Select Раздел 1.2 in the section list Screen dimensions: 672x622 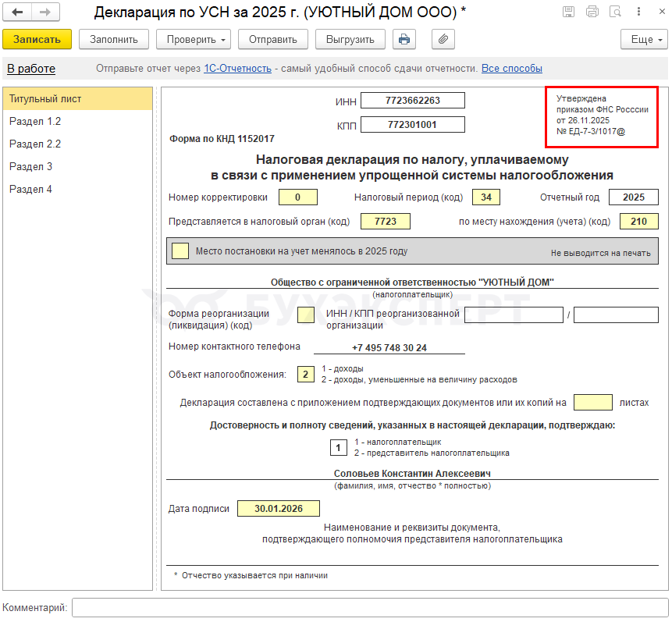click(35, 122)
